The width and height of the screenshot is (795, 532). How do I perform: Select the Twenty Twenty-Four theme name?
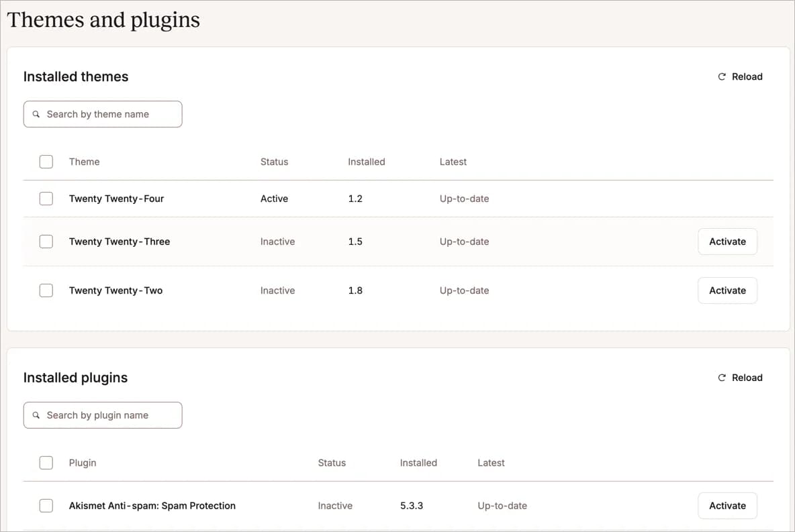pos(116,199)
